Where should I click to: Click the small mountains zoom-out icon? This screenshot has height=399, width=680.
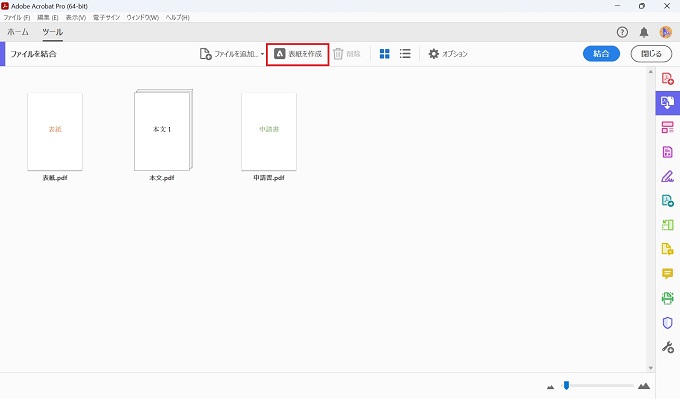tap(551, 386)
